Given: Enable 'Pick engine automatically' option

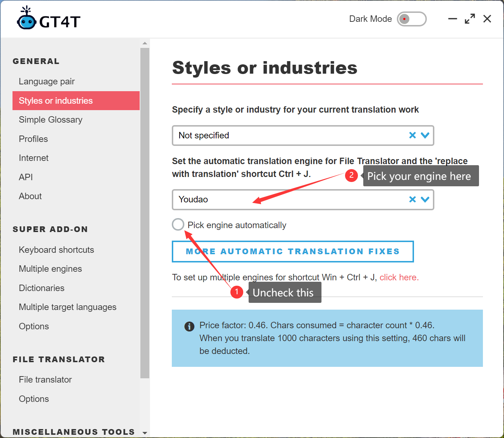Looking at the screenshot, I should 178,225.
